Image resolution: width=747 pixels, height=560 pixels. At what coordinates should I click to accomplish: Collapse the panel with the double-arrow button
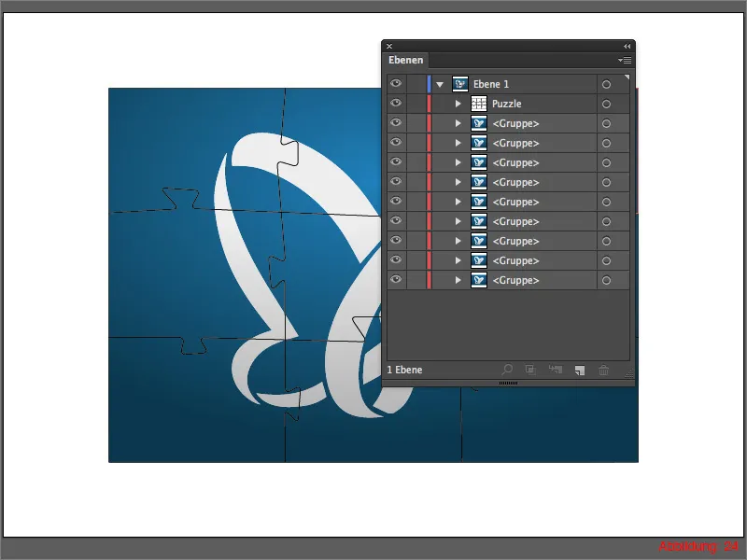coord(626,45)
